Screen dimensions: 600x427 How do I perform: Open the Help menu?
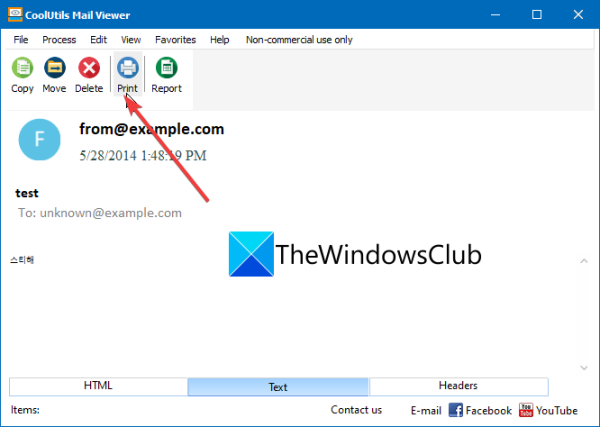pos(219,40)
